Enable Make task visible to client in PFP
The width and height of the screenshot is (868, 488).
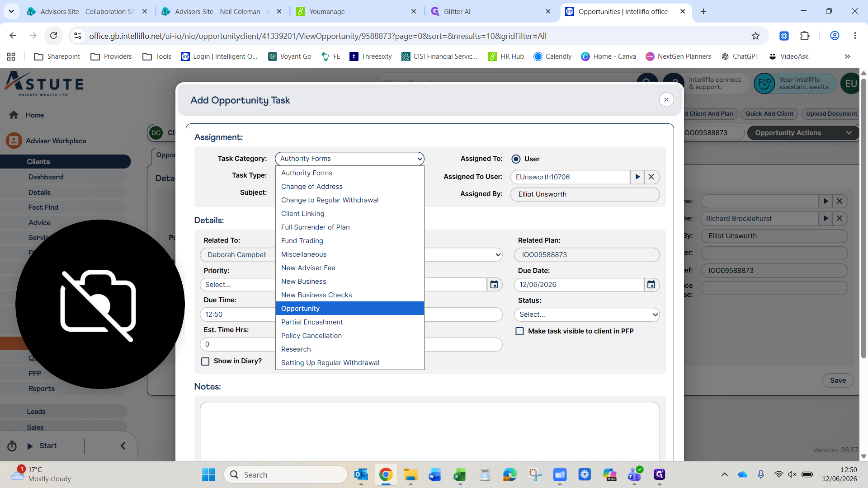(520, 331)
